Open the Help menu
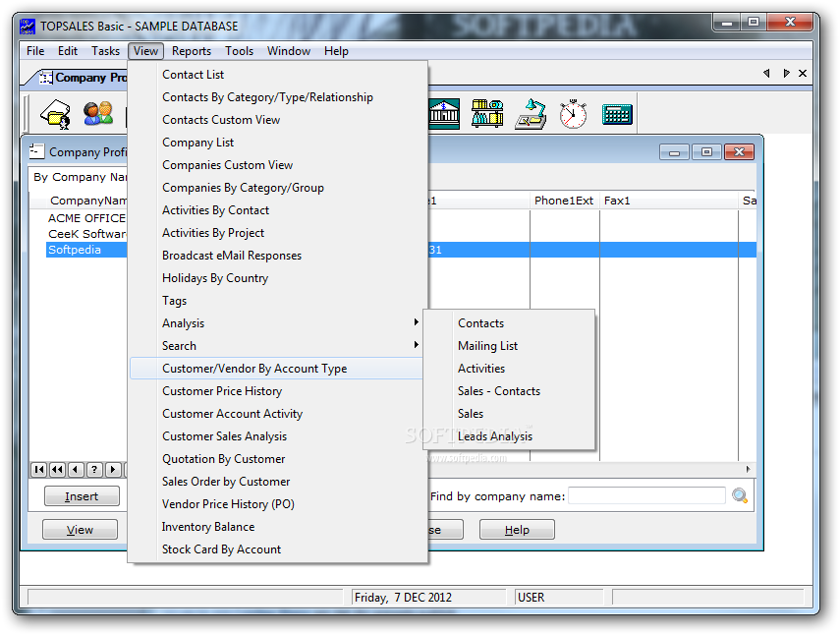 (336, 51)
